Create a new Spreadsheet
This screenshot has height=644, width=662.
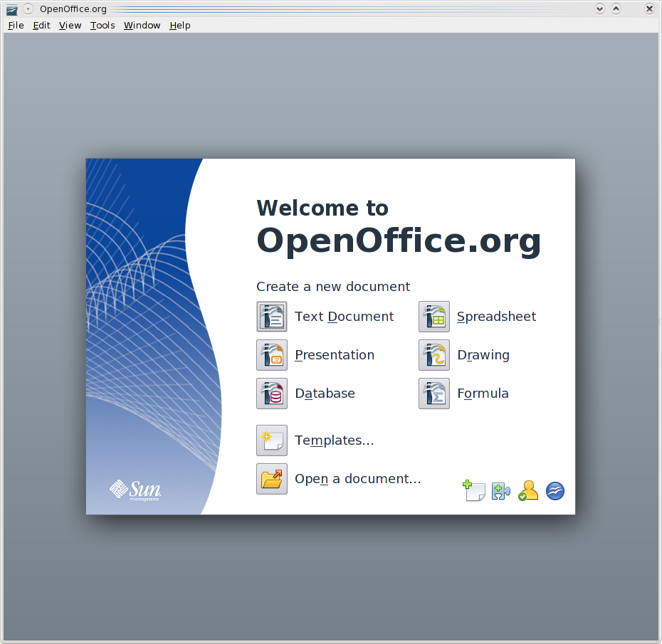434,317
